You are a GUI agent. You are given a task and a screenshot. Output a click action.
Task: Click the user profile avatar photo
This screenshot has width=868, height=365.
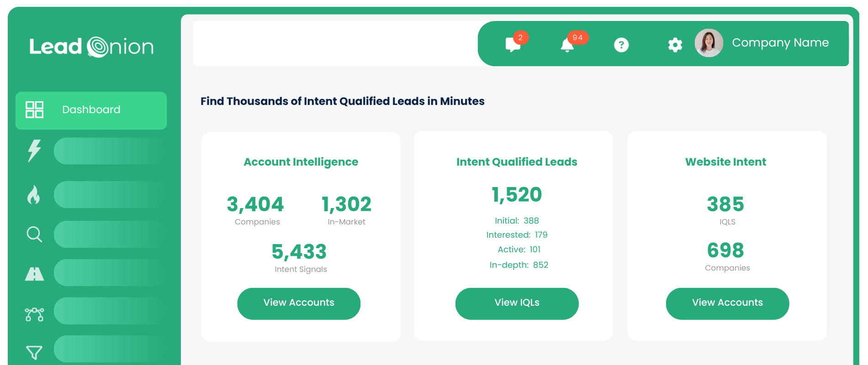point(709,43)
